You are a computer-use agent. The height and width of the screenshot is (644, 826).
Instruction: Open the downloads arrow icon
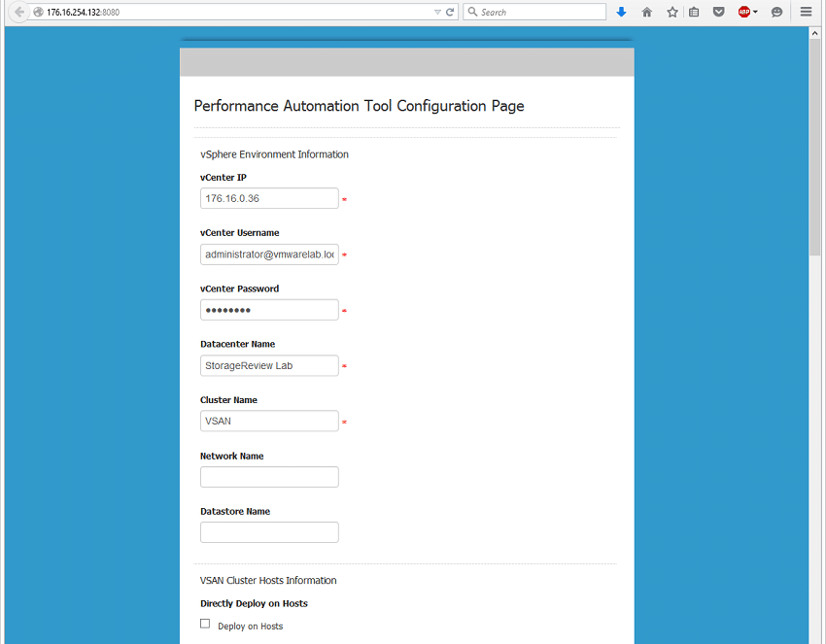tap(621, 12)
